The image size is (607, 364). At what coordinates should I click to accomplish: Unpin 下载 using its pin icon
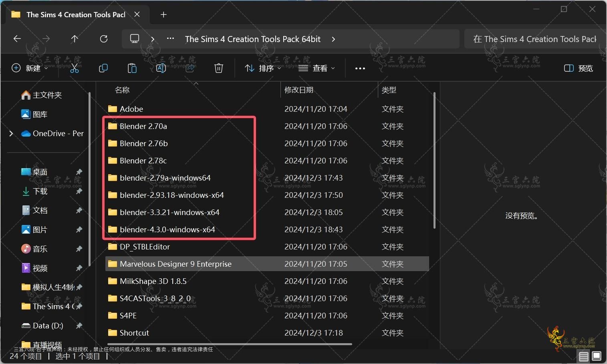(x=79, y=191)
